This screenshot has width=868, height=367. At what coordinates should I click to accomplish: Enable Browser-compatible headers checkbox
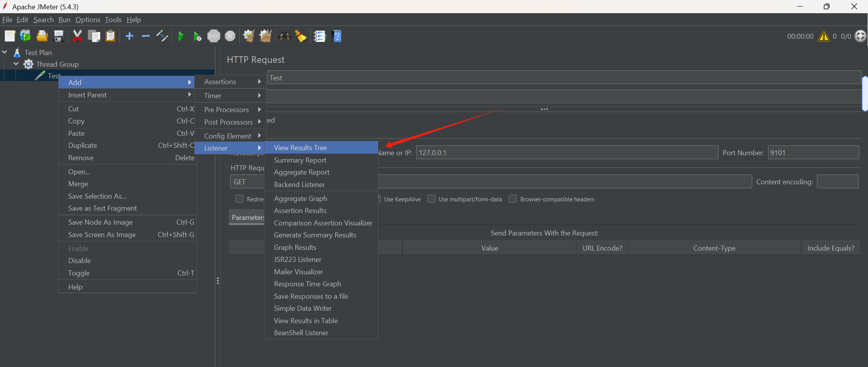[513, 199]
